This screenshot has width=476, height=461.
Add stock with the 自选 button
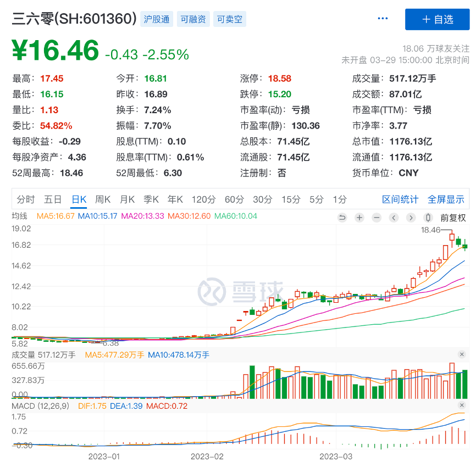tap(437, 19)
